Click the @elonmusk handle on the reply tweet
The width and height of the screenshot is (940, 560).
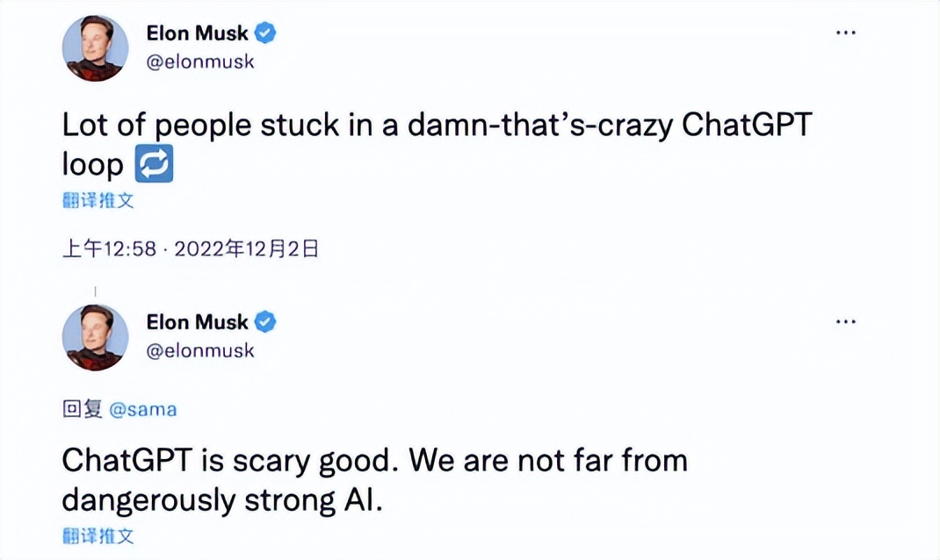[x=200, y=350]
